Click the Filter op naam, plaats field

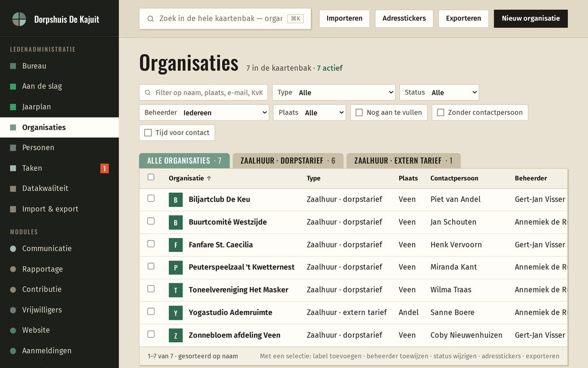[x=203, y=93]
